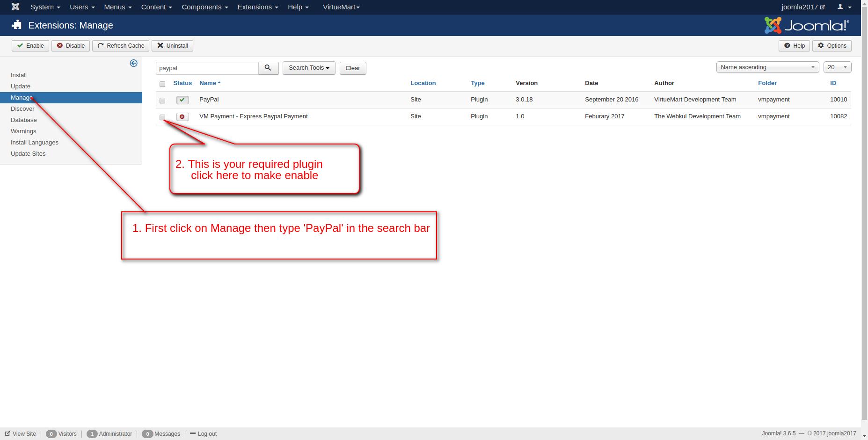This screenshot has height=440, width=868.
Task: Click in the paypal search field
Action: pos(207,68)
